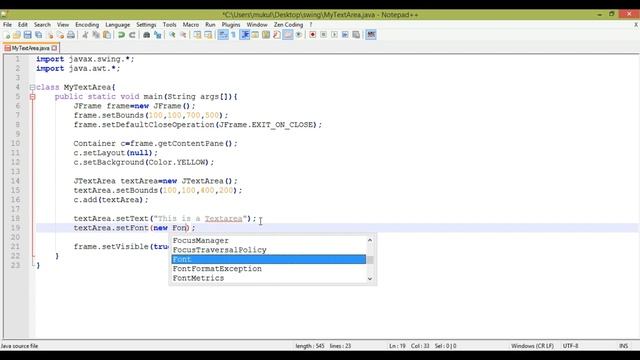The height and width of the screenshot is (360, 640).
Task: Open the Window menu
Action: (257, 24)
